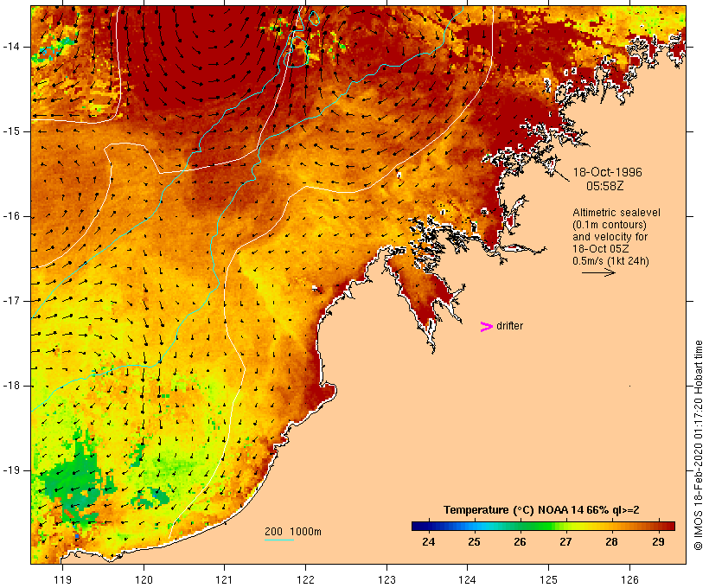This screenshot has height=588, width=709.
Task: Click the velocity scale reference arrow
Action: (598, 272)
